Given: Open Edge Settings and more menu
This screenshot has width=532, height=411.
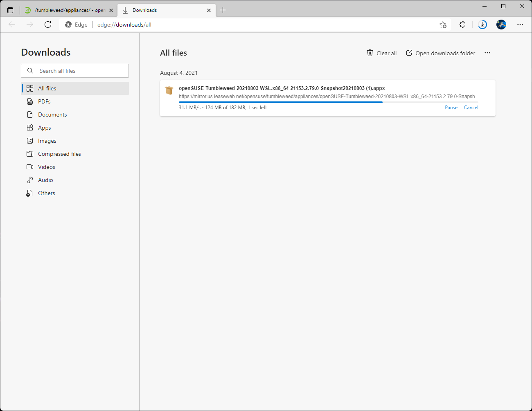Looking at the screenshot, I should 520,25.
